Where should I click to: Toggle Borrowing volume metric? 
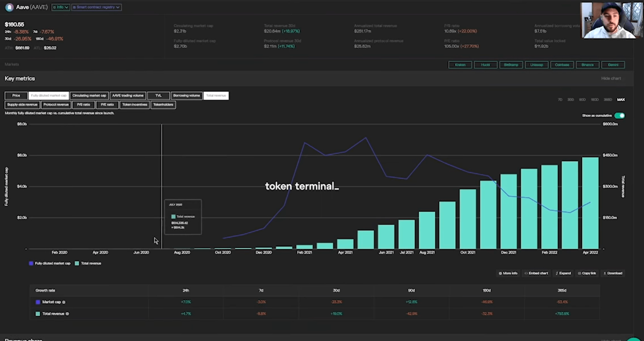click(x=186, y=96)
